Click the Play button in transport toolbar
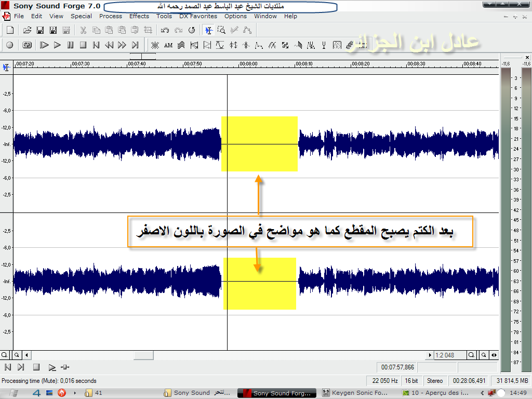 (x=57, y=45)
